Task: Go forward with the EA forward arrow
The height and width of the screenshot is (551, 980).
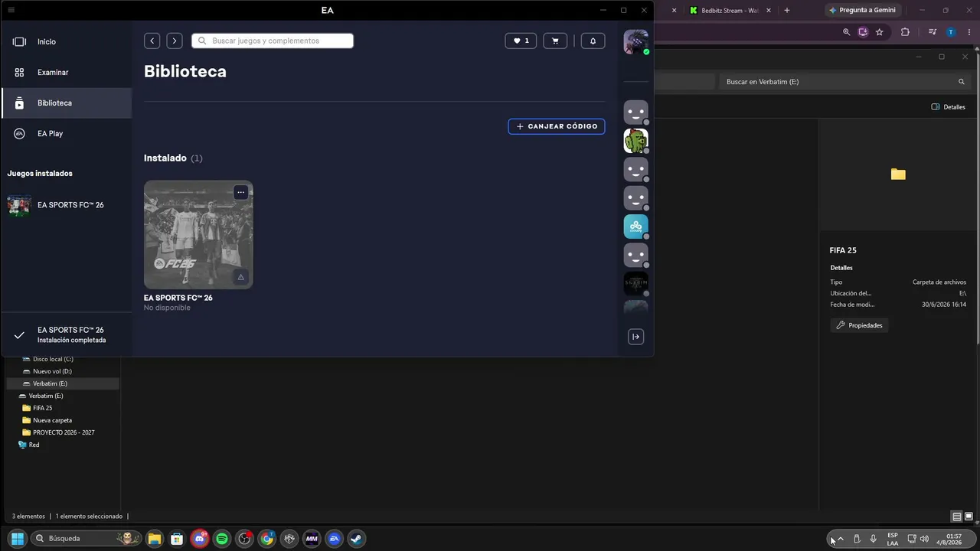Action: click(x=175, y=41)
